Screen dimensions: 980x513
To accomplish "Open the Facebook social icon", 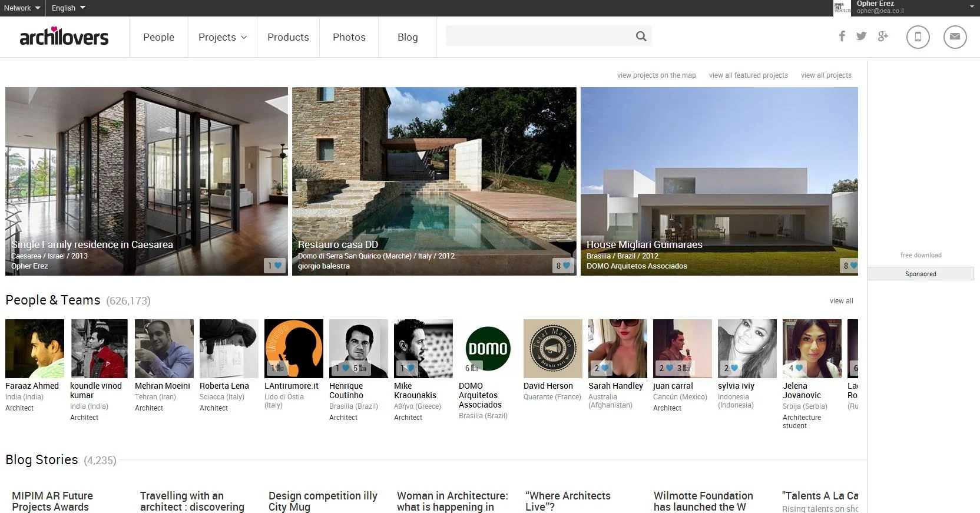I will tap(842, 37).
